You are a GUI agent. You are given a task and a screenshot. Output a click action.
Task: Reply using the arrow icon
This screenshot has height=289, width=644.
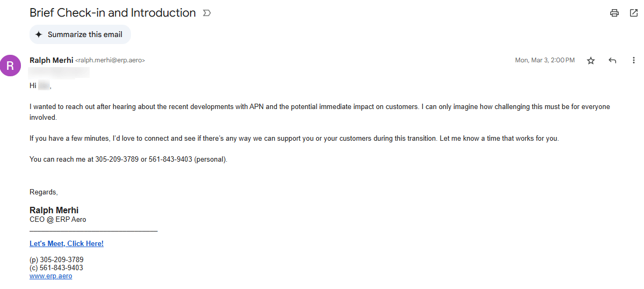(612, 61)
